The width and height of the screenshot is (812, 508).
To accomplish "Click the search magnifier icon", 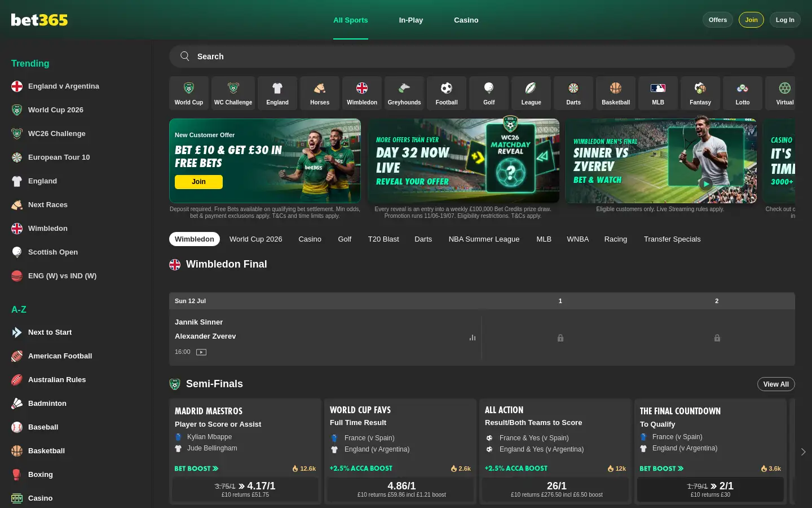I will pyautogui.click(x=185, y=56).
